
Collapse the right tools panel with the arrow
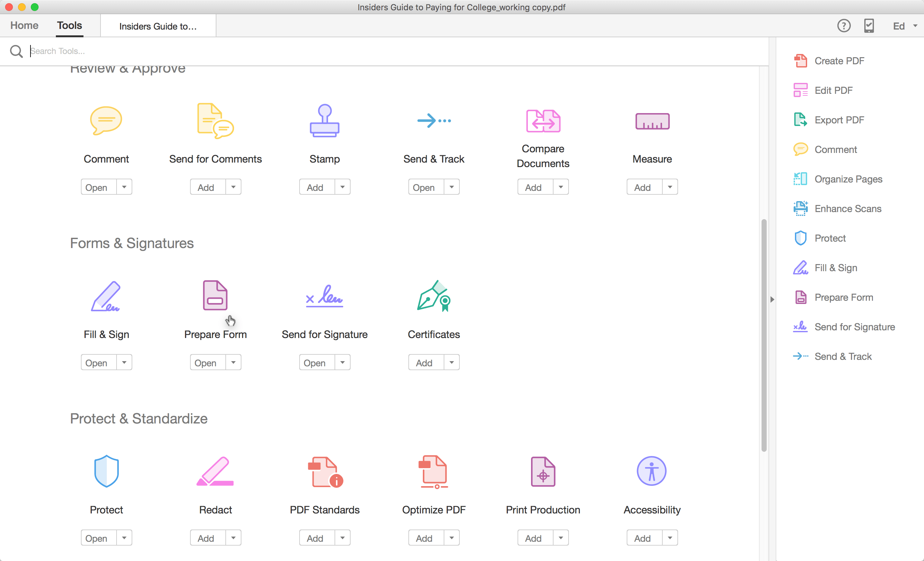tap(772, 299)
